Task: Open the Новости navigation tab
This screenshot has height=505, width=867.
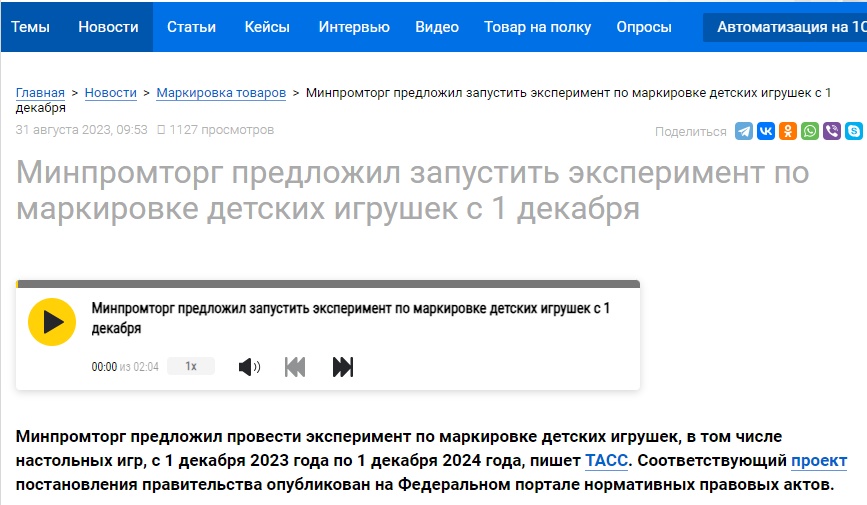Action: 108,27
